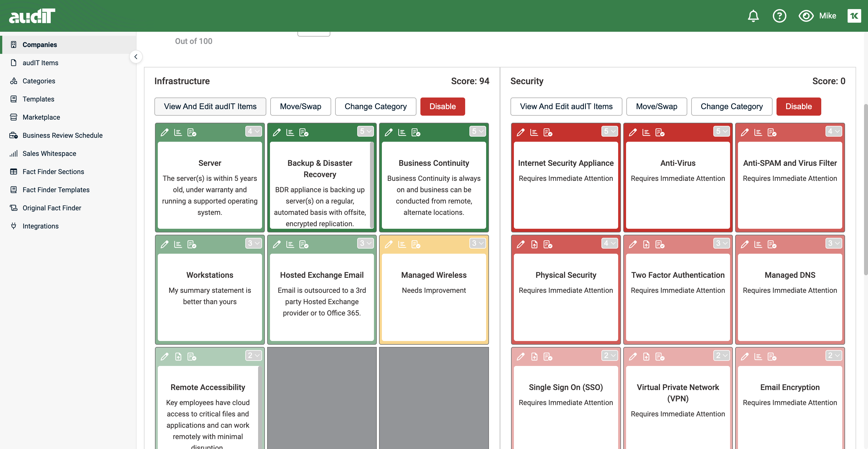Toggle the eye view icon beside Mike

[806, 16]
